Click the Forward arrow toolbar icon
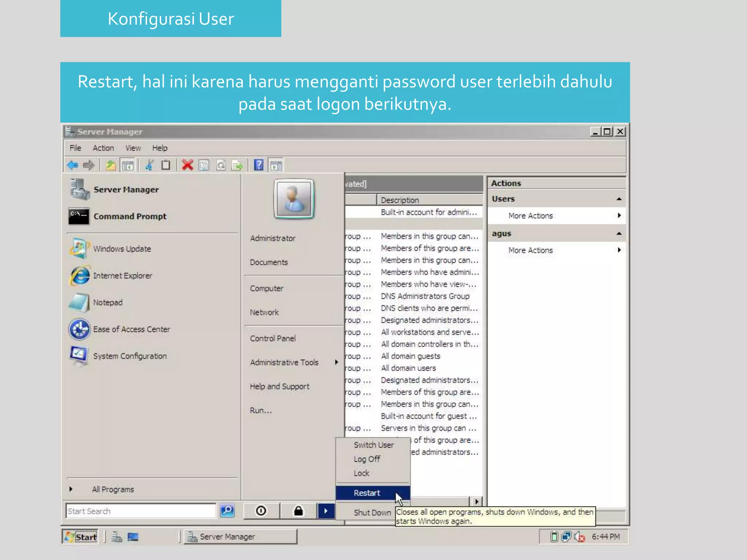 point(89,165)
